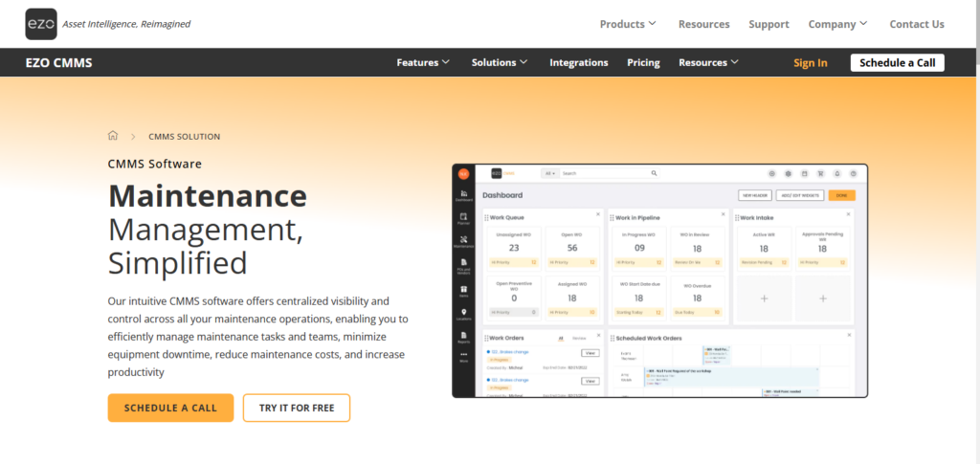Switch to Review tab in Work Orders widget
Viewport: 980px width, 464px height.
[579, 338]
